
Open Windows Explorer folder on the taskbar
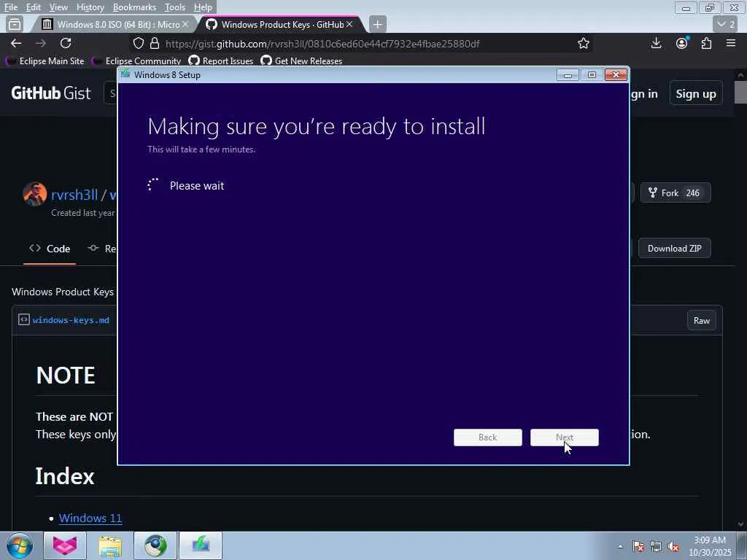pos(111,545)
